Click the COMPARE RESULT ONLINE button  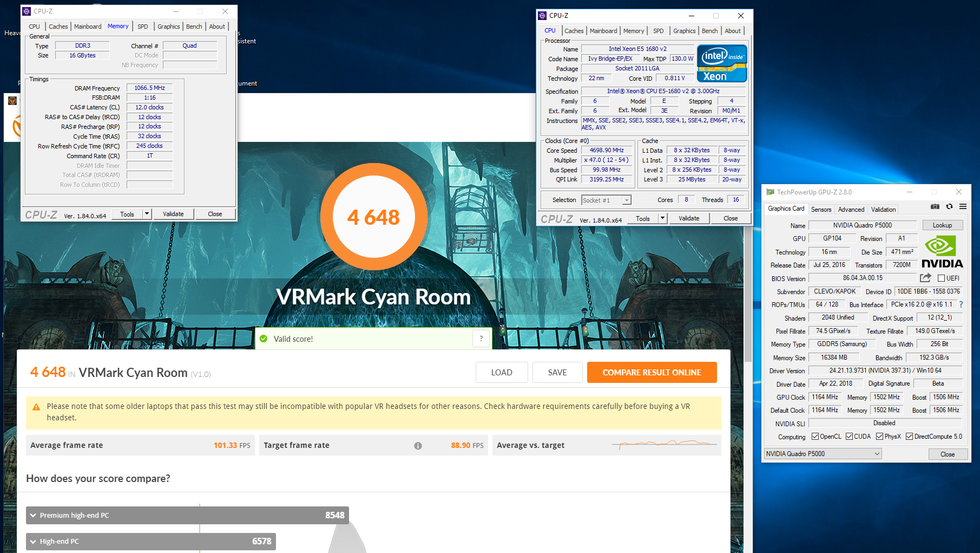[x=652, y=373]
